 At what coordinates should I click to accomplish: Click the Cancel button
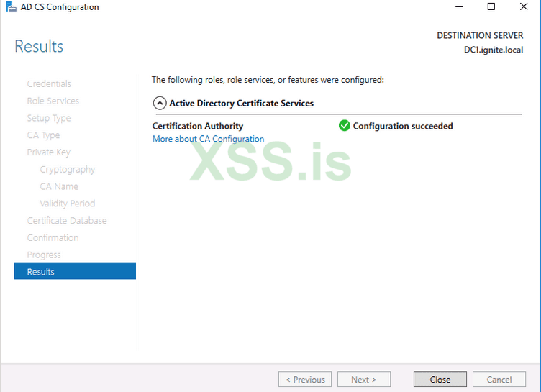tap(499, 379)
